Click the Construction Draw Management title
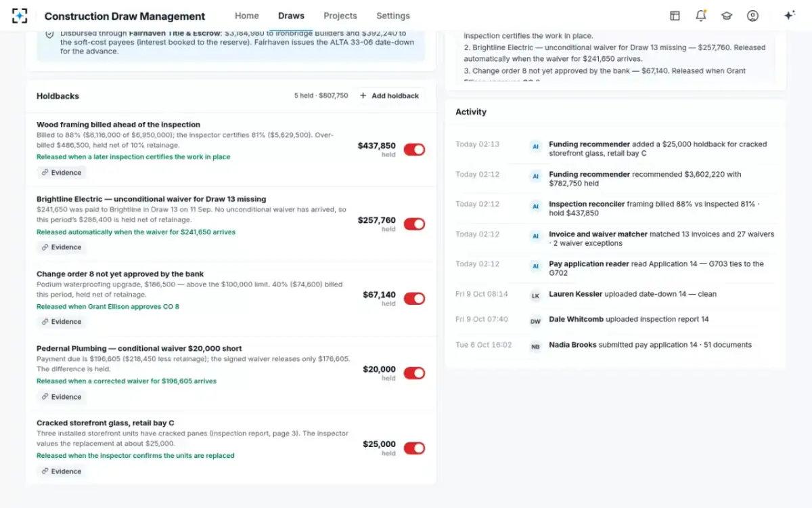 [125, 16]
